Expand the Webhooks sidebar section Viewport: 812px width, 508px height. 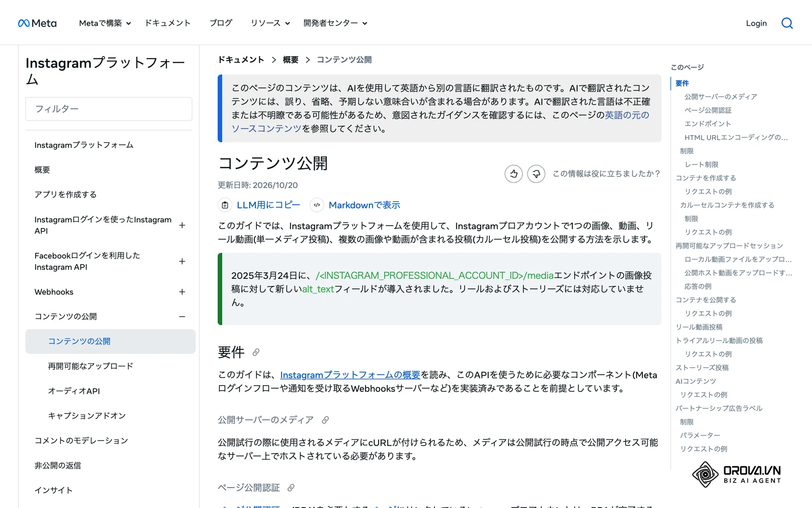(182, 292)
